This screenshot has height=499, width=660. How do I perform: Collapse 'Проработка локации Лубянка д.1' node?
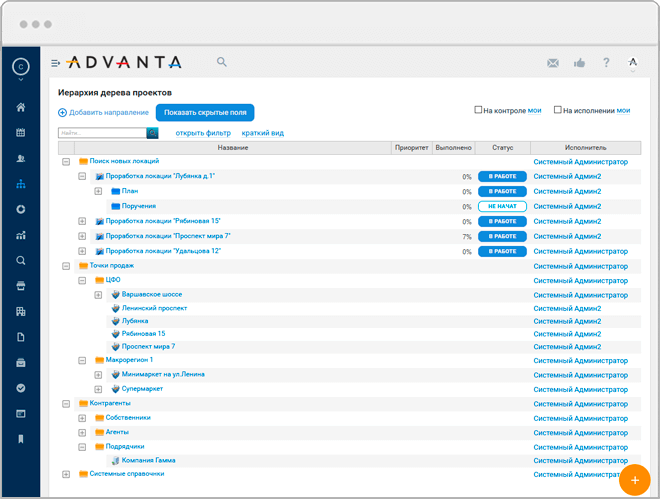coord(82,176)
